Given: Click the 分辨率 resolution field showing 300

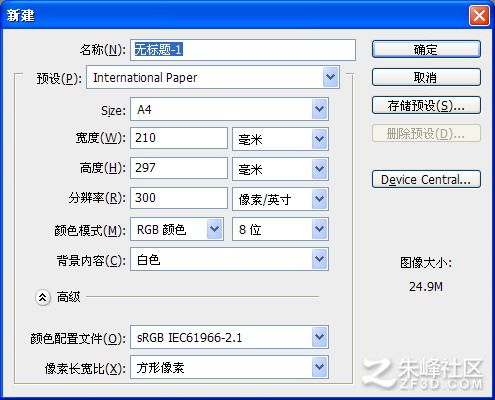Looking at the screenshot, I should click(x=179, y=198).
